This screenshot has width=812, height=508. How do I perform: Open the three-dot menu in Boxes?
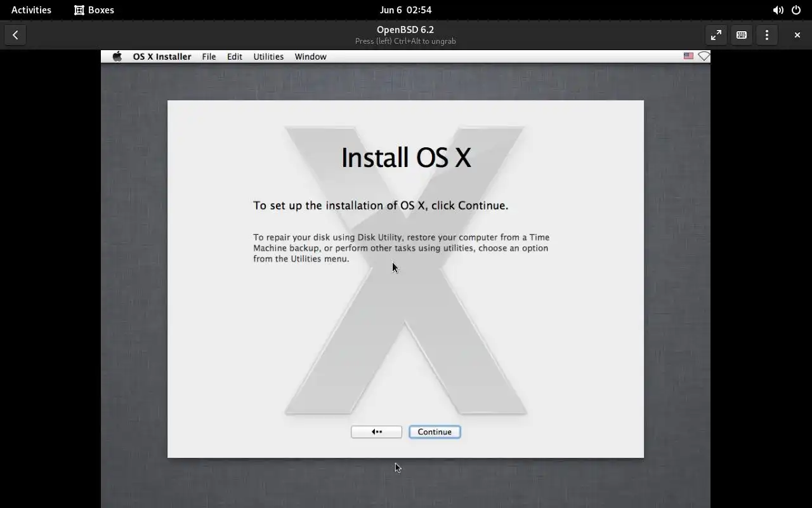[767, 35]
